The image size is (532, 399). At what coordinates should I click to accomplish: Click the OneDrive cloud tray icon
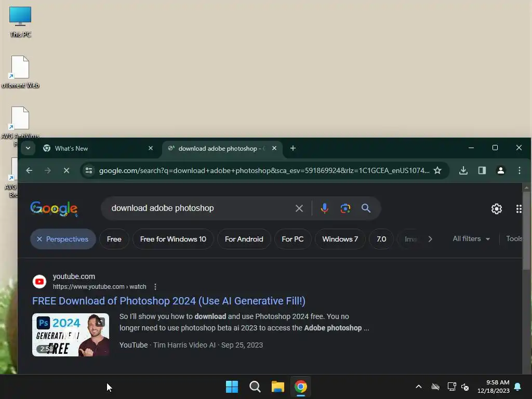pyautogui.click(x=435, y=387)
